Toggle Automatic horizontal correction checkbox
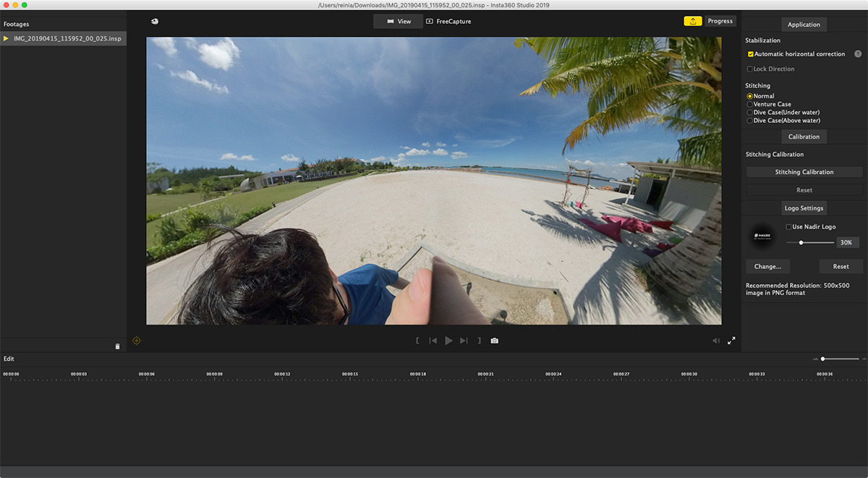Image resolution: width=868 pixels, height=478 pixels. pyautogui.click(x=750, y=54)
